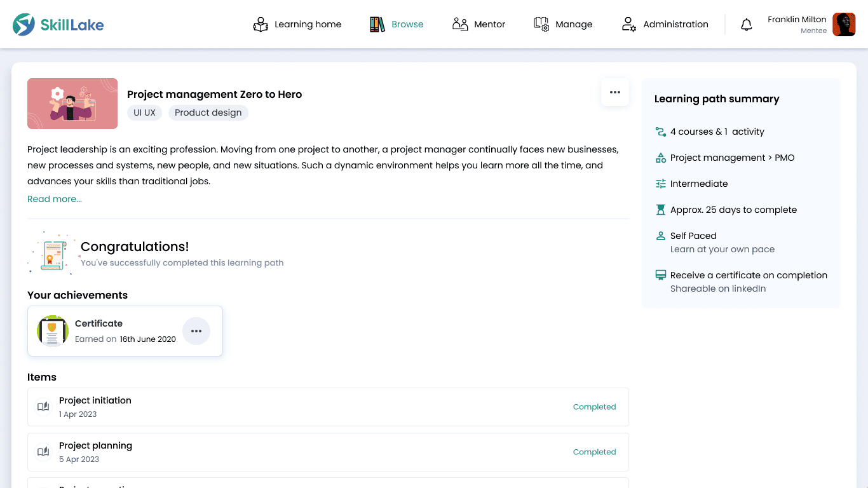Image resolution: width=868 pixels, height=488 pixels.
Task: Click the Mentee role label
Action: coord(814,30)
